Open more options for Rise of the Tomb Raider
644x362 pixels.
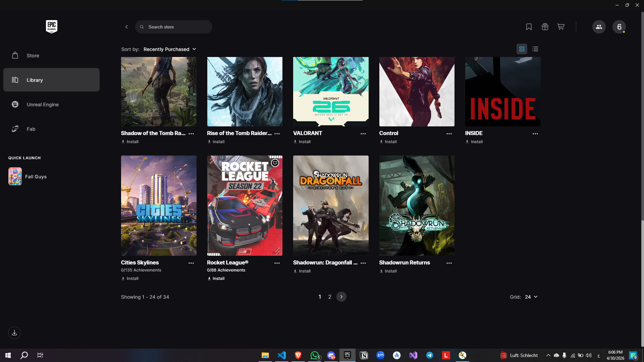pos(277,133)
